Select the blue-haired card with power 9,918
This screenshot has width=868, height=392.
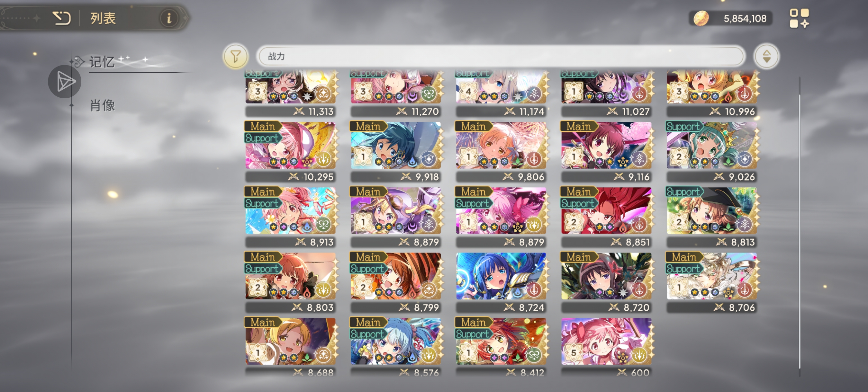pos(396,151)
